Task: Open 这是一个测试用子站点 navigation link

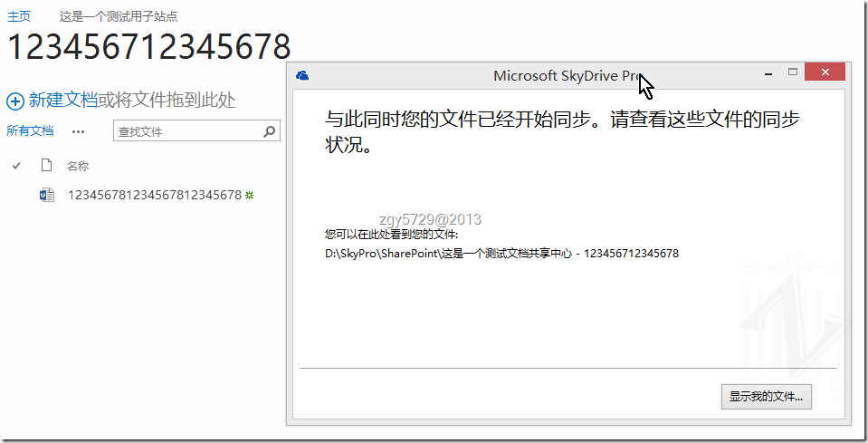Action: 119,16
